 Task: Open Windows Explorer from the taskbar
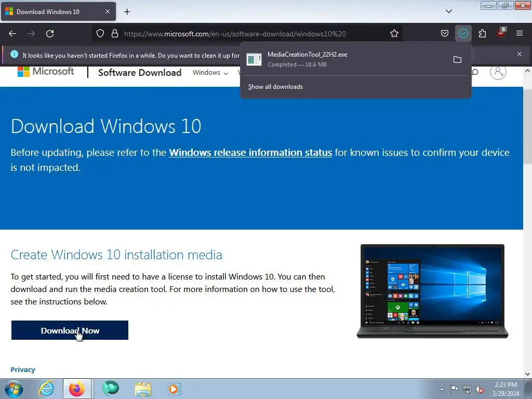(x=143, y=389)
